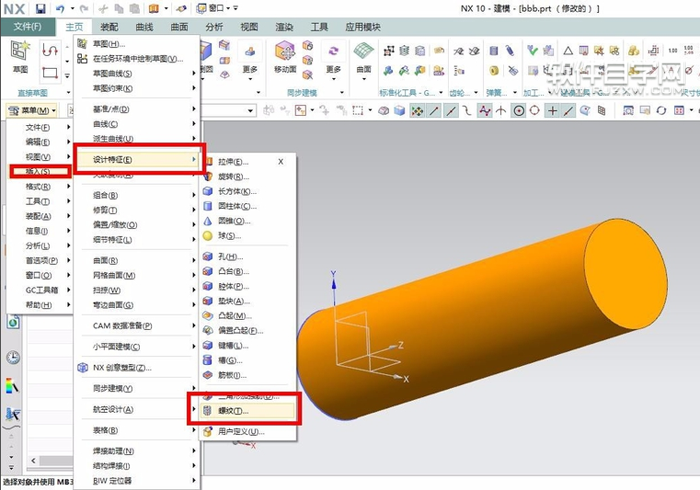
Task: Open the 应用模块 ribbon tab
Action: point(363,27)
